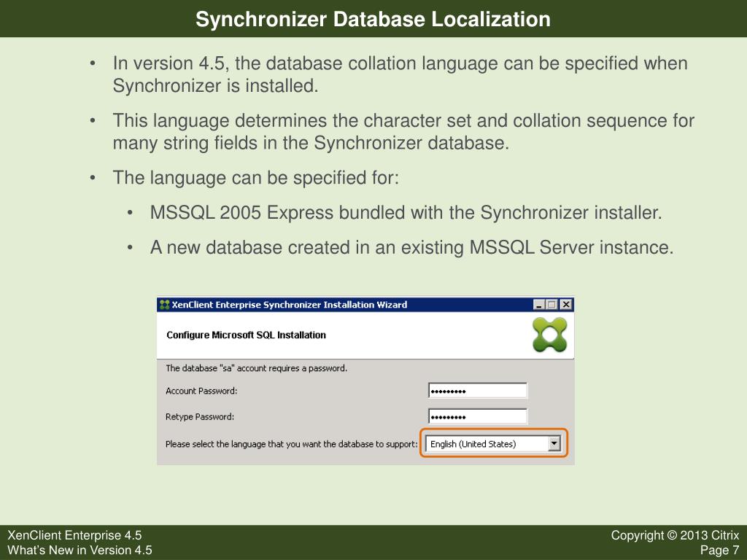Click the 'In version 4.5' bullet text
Screen dimensions: 747x560
(x=400, y=74)
